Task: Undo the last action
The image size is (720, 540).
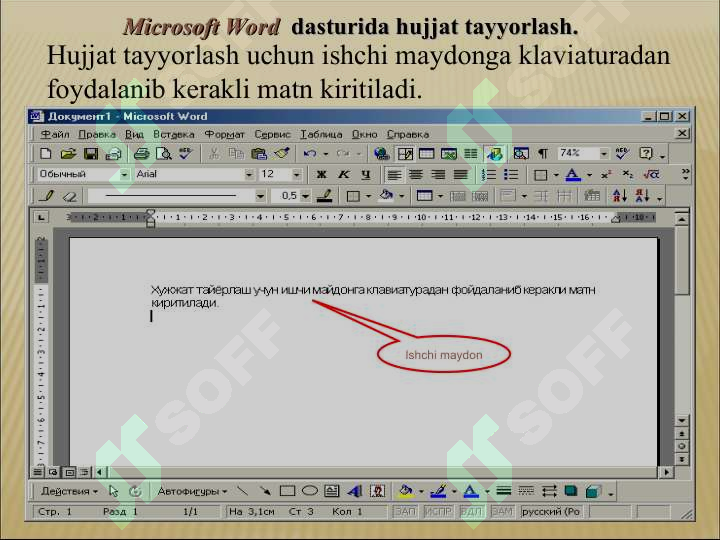Action: [x=310, y=154]
